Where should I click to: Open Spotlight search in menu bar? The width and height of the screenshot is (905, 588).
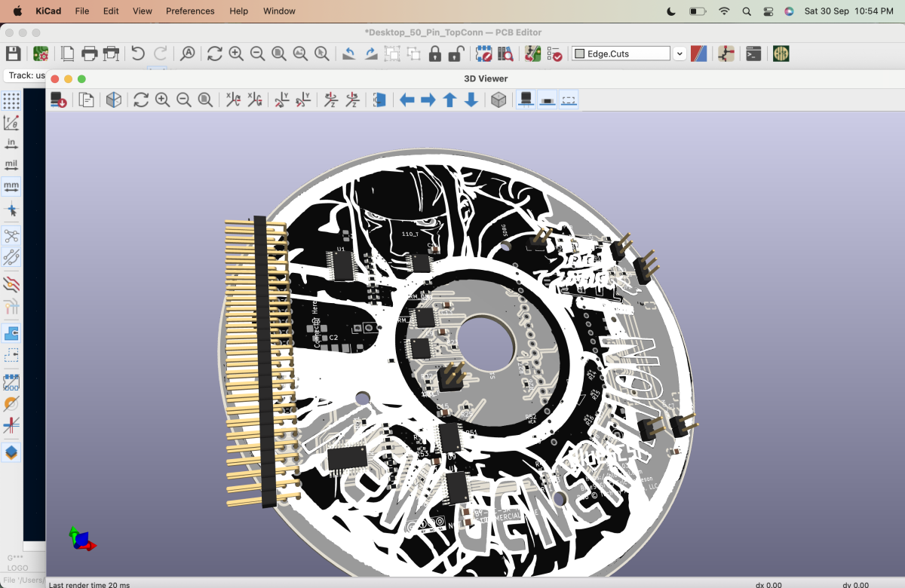point(747,11)
